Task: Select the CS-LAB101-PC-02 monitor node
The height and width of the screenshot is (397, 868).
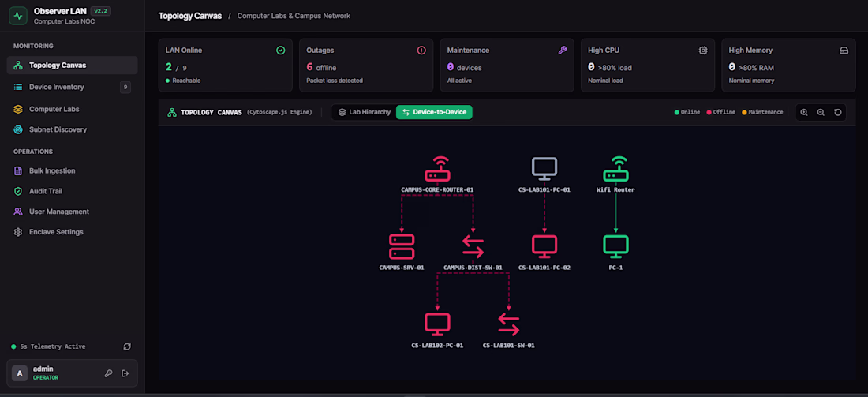Action: pyautogui.click(x=544, y=246)
